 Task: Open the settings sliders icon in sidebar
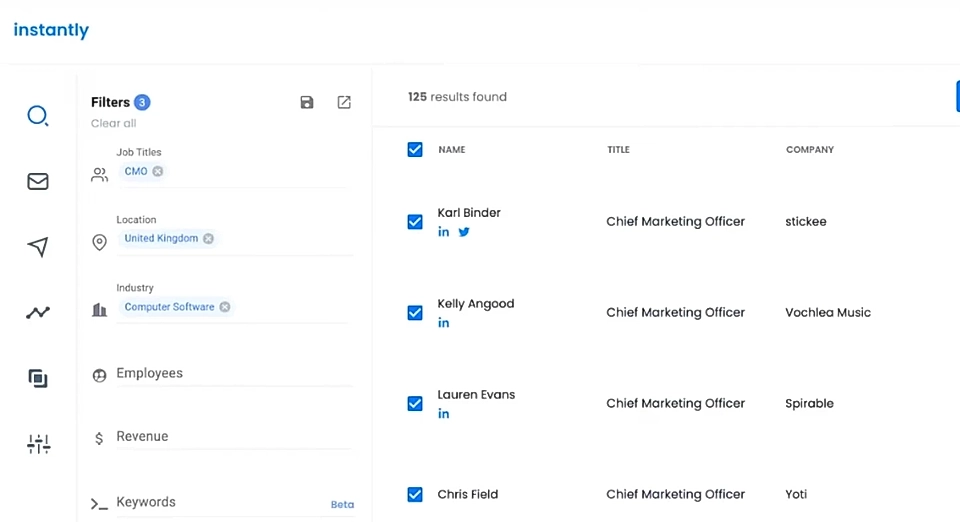[x=39, y=444]
